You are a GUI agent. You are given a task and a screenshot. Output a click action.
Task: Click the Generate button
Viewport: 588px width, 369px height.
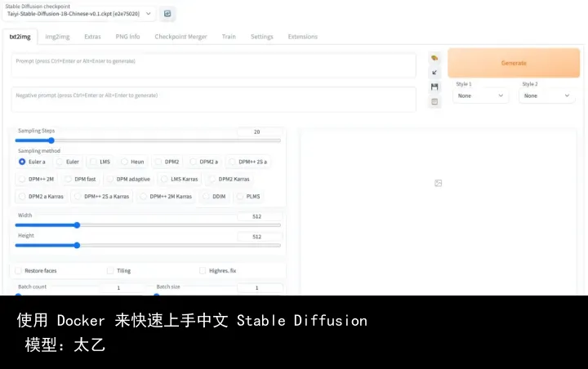(514, 63)
